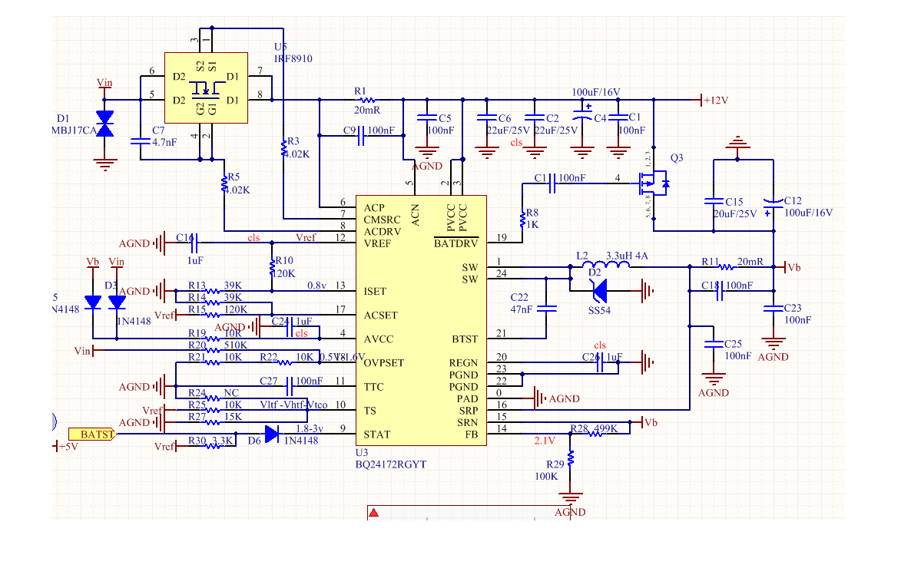911x588 pixels.
Task: Select the C27 capacitor symbol
Action: (290, 386)
